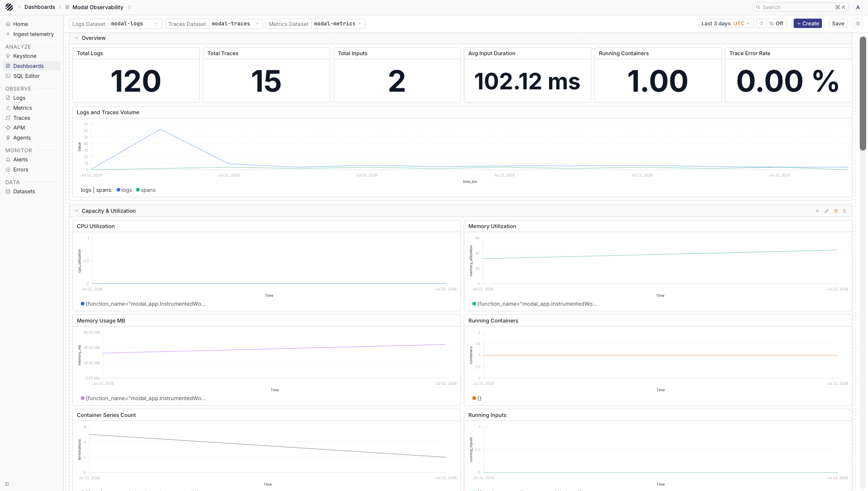Click the Total Logs panel title

[90, 53]
